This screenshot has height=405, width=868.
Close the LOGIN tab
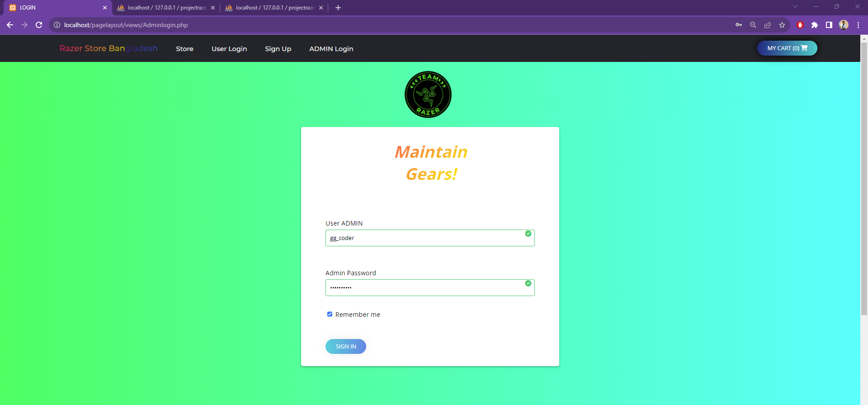105,8
